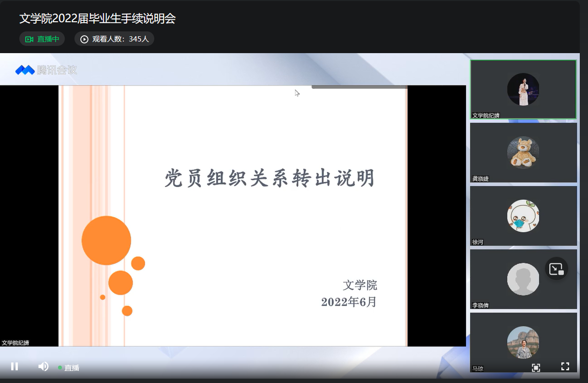Click the speaker icon next to 直播
This screenshot has width=588, height=383.
click(x=43, y=367)
